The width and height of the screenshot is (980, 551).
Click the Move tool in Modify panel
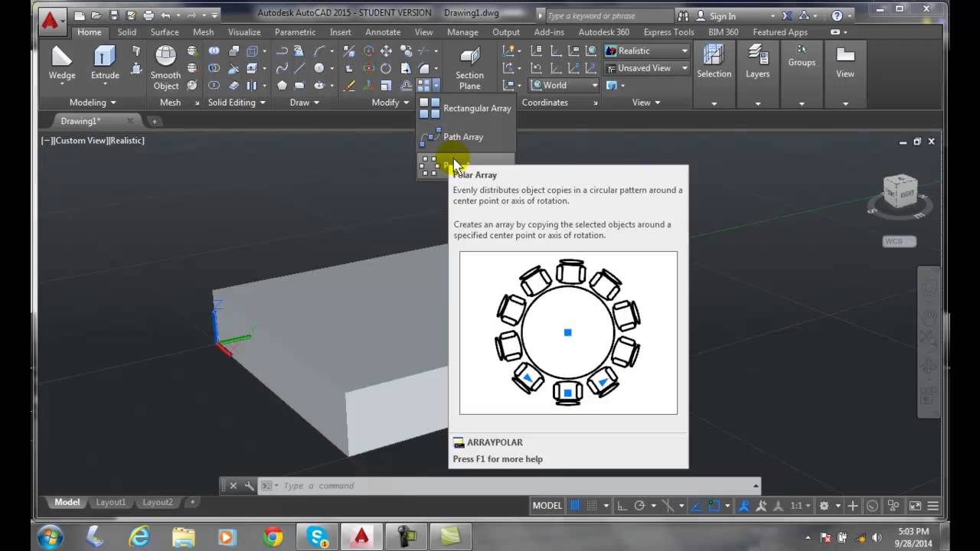pos(386,51)
